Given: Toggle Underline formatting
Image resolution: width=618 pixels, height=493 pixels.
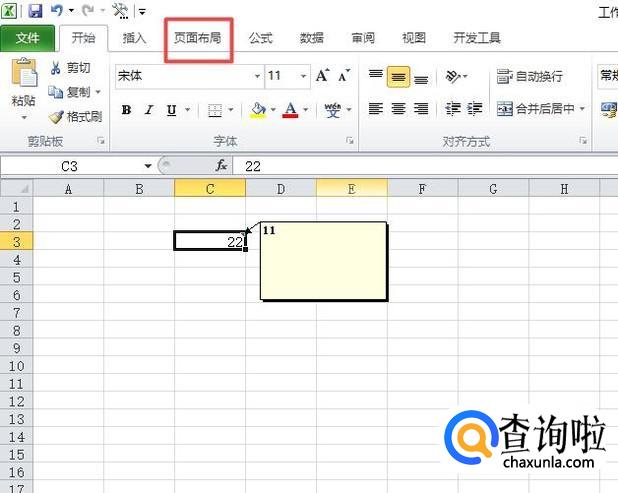Looking at the screenshot, I should 171,110.
